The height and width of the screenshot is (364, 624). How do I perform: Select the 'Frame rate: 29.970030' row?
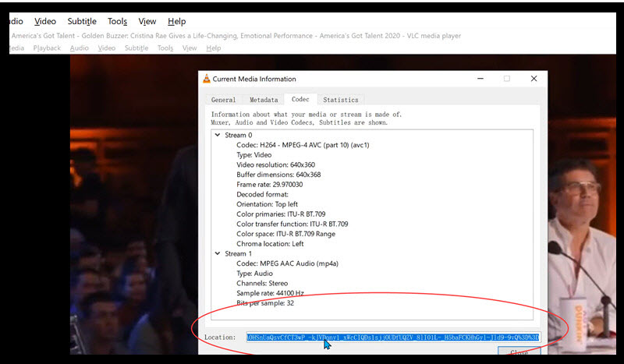pyautogui.click(x=269, y=185)
